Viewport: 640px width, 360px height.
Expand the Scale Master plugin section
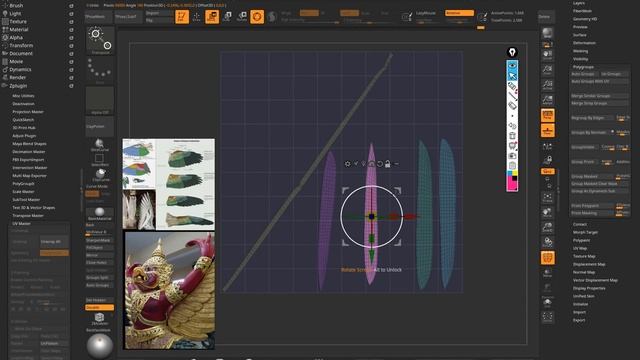tap(23, 191)
